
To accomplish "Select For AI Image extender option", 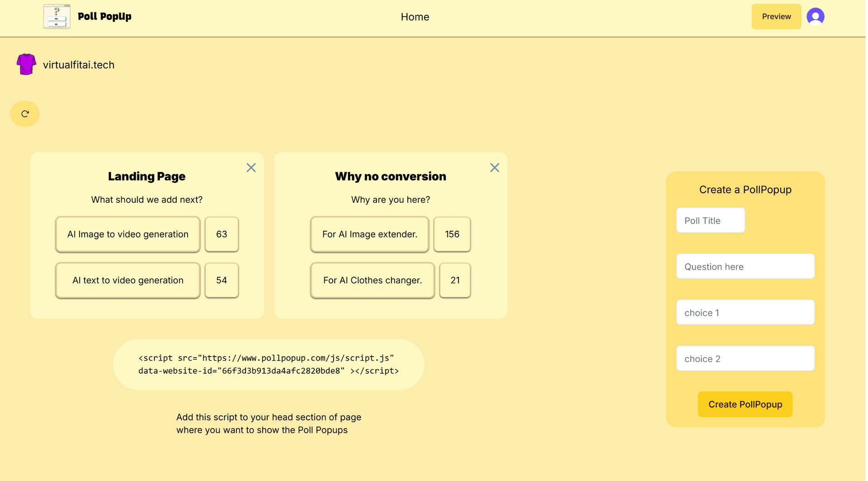I will (369, 234).
